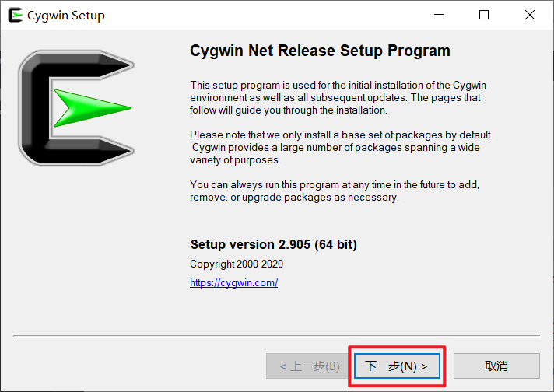
Task: Click the paragraph starting "You can always run"
Action: point(335,191)
